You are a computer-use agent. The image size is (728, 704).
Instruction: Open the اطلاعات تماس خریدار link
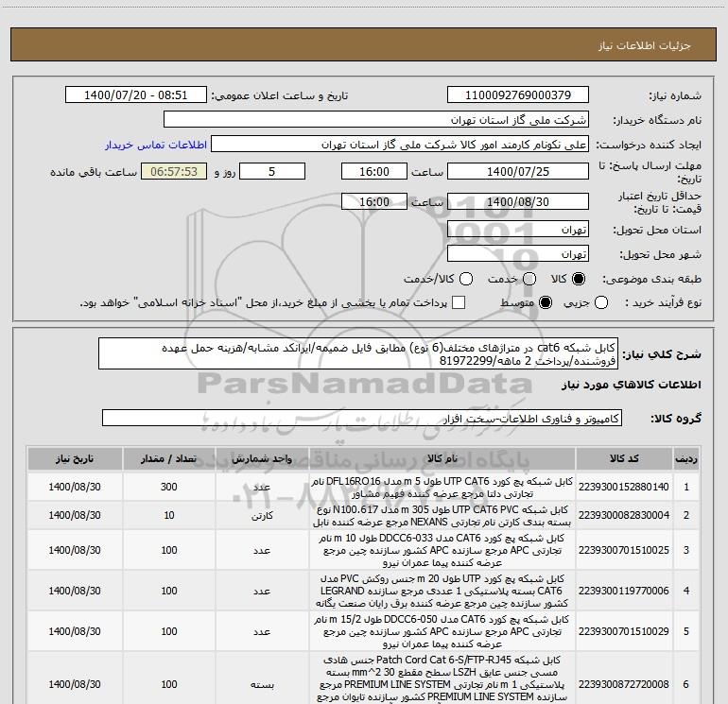[156, 145]
